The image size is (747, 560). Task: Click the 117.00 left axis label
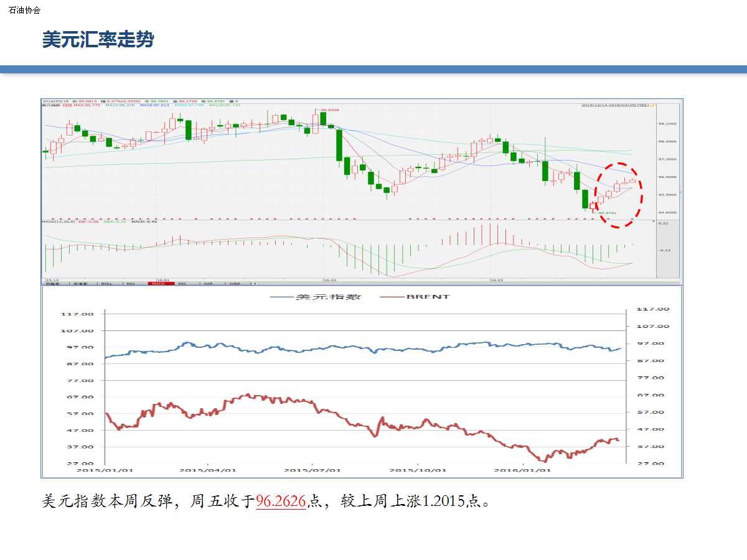[77, 314]
